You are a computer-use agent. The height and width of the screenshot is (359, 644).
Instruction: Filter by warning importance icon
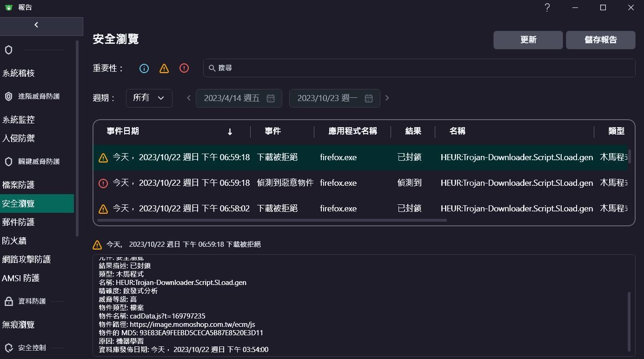click(164, 68)
